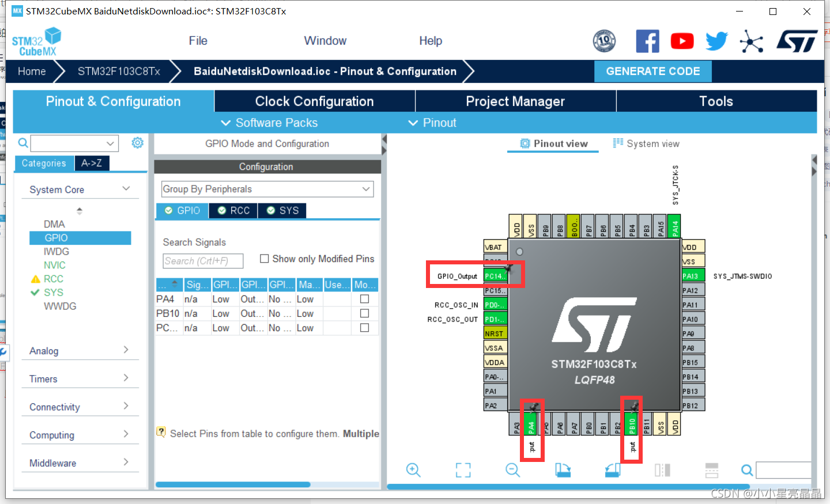Viewport: 830px width, 504px height.
Task: Select DMA in System Core
Action: (x=54, y=224)
